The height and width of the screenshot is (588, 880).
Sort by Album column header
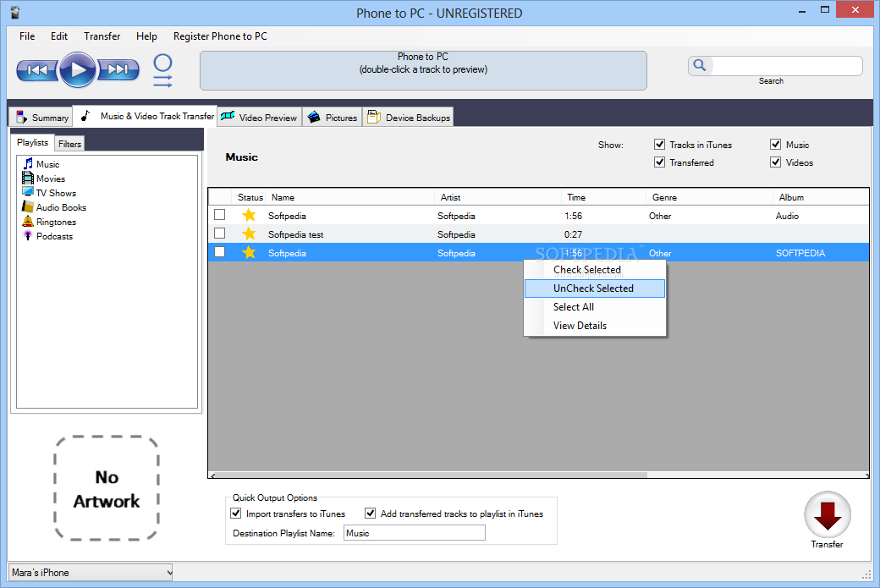tap(821, 197)
